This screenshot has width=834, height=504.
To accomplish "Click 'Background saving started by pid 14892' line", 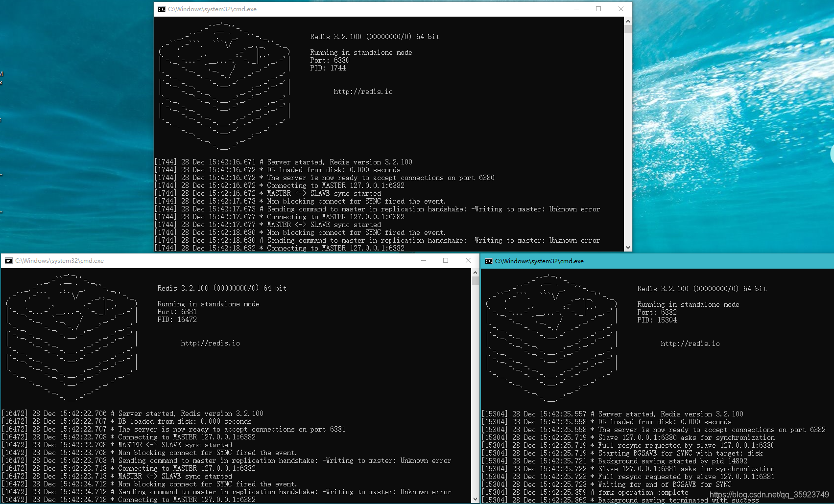I will 615,461.
